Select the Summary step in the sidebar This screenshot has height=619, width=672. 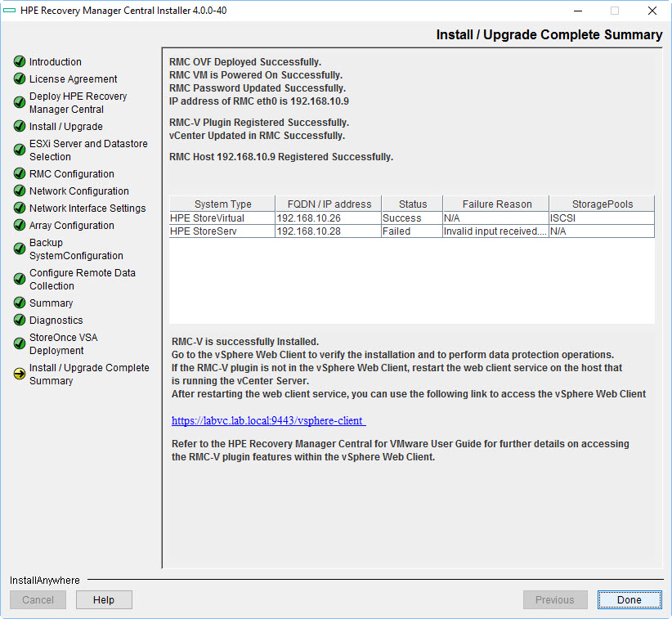coord(51,303)
